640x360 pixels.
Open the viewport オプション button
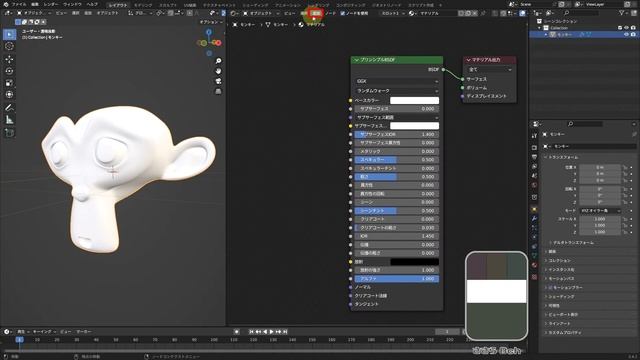click(211, 22)
